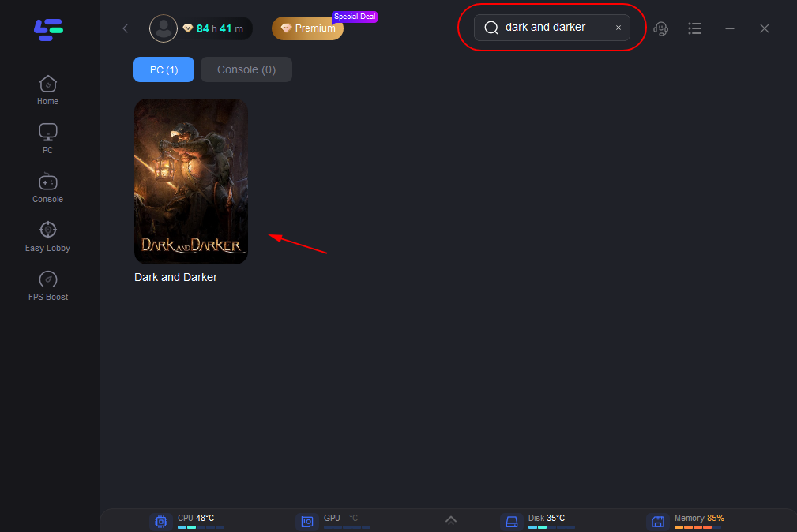
Task: Click the Dark and Darker title text
Action: click(175, 277)
